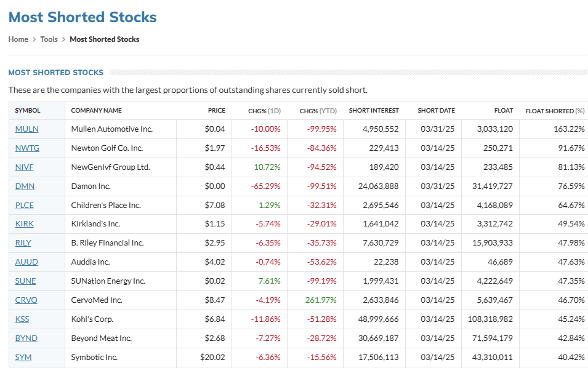Click the MOST SHORTED STOCKS section heading

tap(56, 73)
